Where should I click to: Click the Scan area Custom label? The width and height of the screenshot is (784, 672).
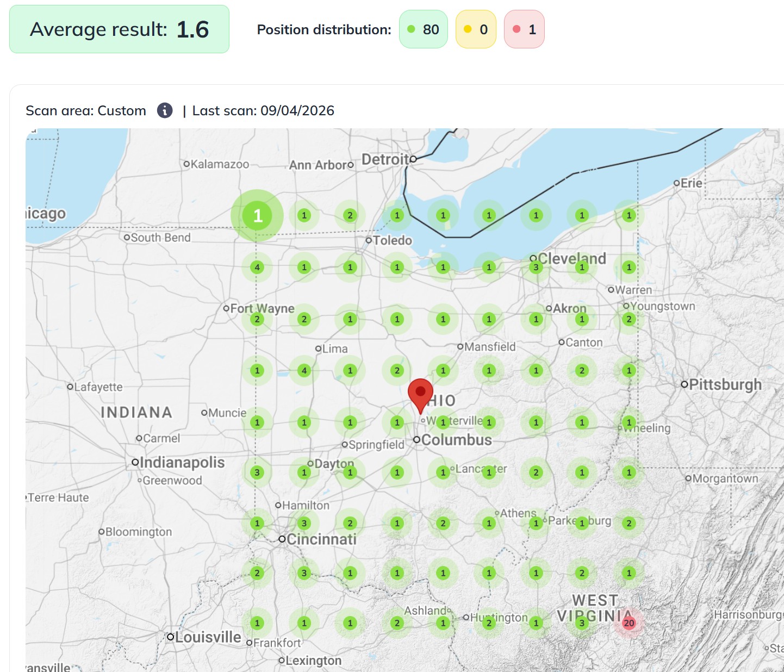point(85,110)
